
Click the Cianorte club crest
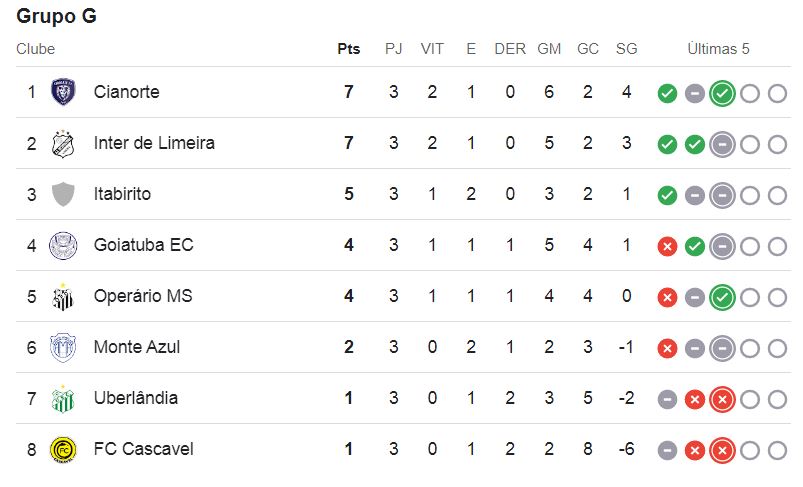click(64, 92)
